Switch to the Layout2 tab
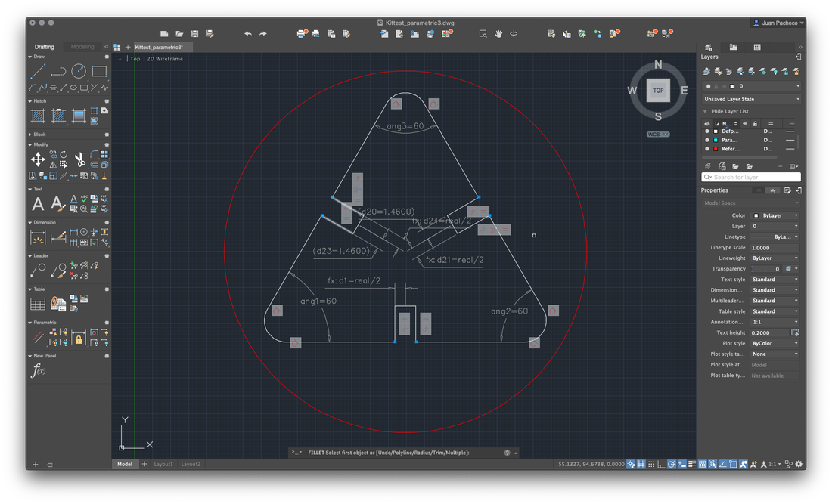 (191, 464)
